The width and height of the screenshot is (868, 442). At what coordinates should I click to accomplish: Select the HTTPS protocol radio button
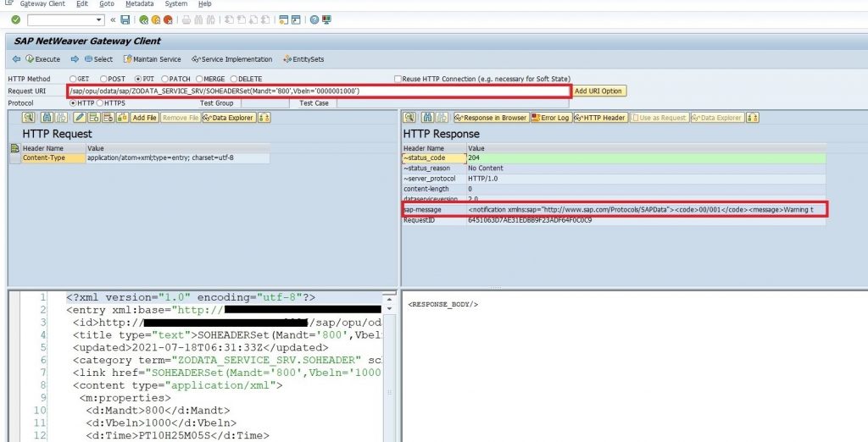(x=100, y=103)
